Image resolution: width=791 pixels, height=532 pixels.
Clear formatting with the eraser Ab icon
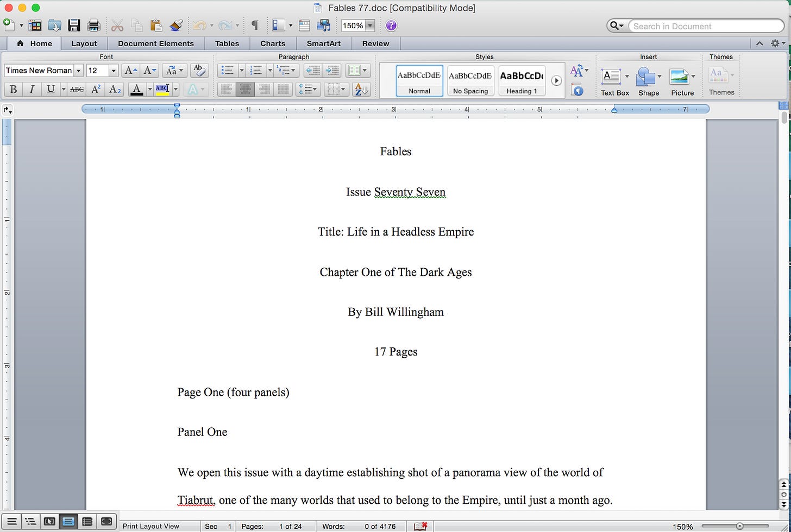pyautogui.click(x=199, y=71)
